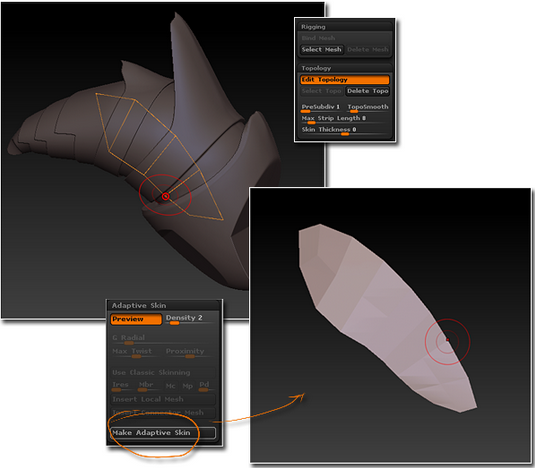Viewport: 535px width, 468px height.
Task: Collapse the Topology section header
Action: pos(345,68)
